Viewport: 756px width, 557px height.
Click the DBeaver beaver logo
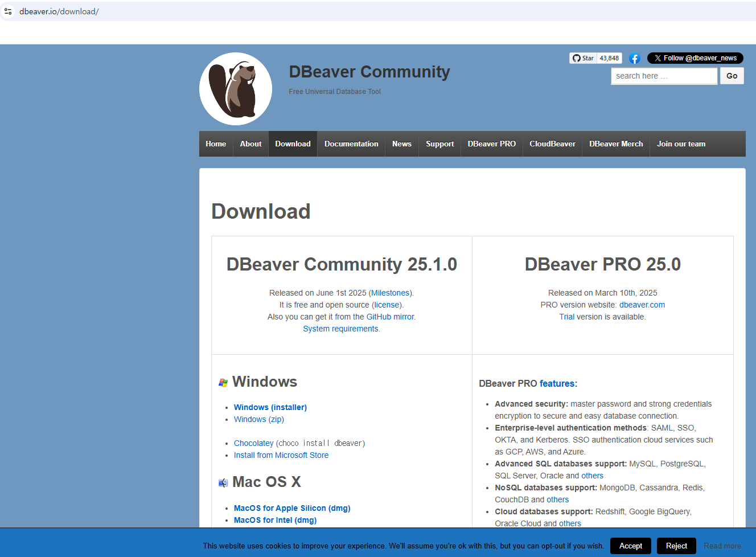(236, 89)
